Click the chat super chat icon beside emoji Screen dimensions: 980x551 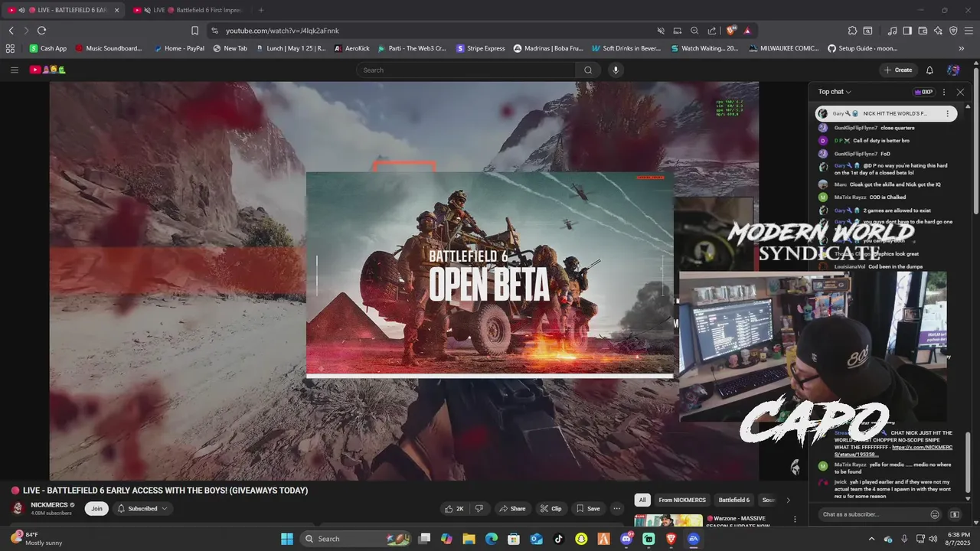tap(954, 514)
